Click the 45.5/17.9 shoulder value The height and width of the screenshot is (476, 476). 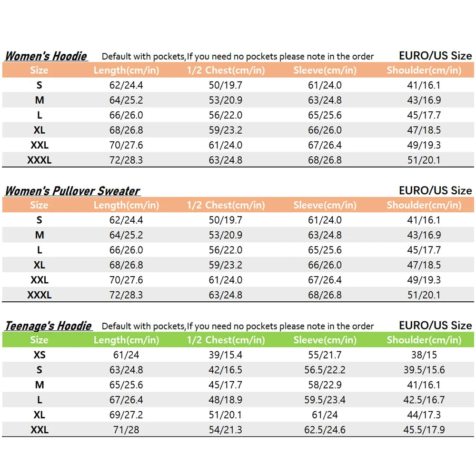424,430
